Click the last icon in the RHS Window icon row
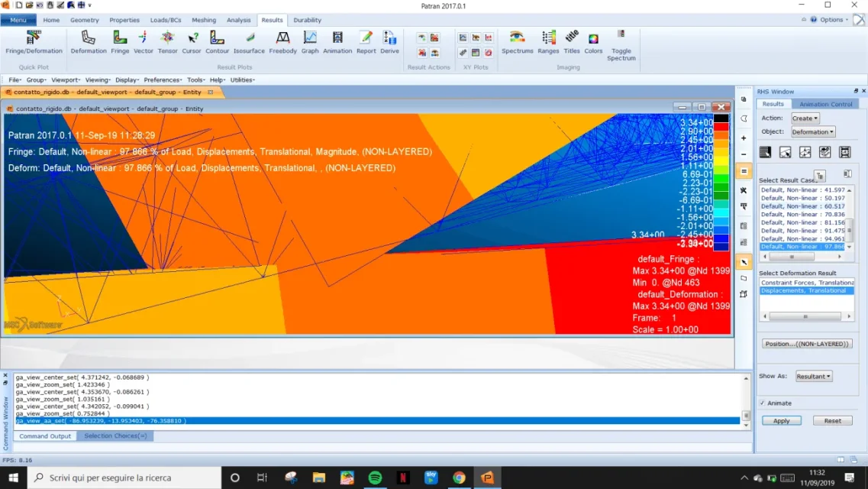The width and height of the screenshot is (868, 489). coord(845,152)
